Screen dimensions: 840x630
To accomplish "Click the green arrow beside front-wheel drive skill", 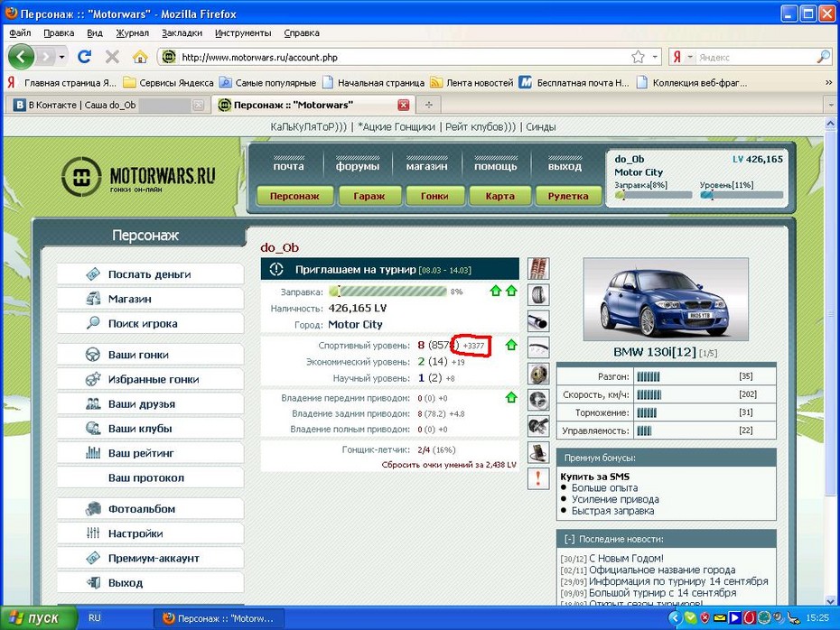I will coord(511,397).
